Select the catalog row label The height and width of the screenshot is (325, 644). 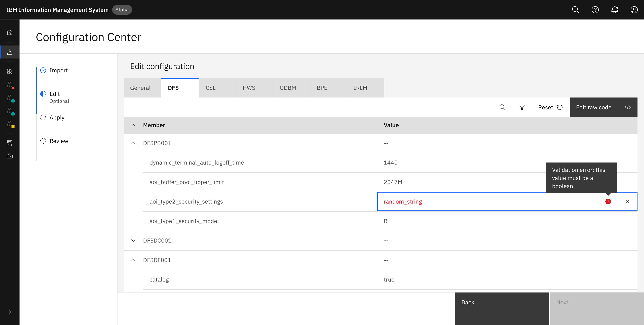click(159, 279)
